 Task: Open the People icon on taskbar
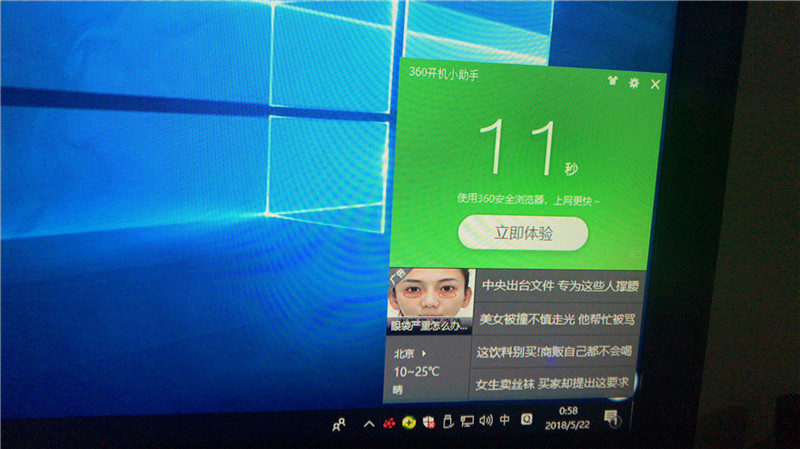click(338, 425)
